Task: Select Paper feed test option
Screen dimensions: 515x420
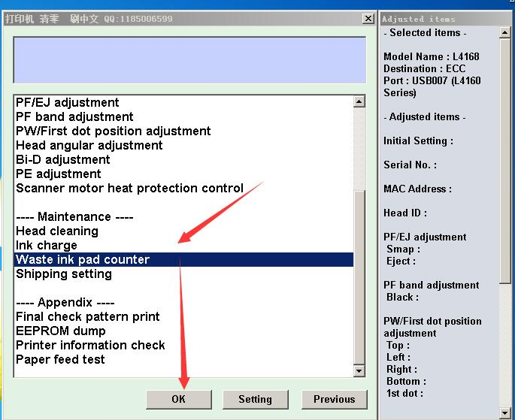Action: [60, 359]
